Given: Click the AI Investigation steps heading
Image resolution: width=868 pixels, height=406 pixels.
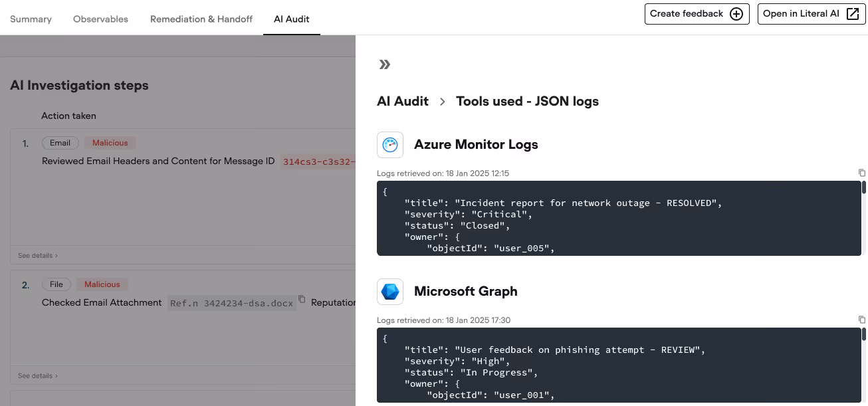Looking at the screenshot, I should pyautogui.click(x=79, y=86).
